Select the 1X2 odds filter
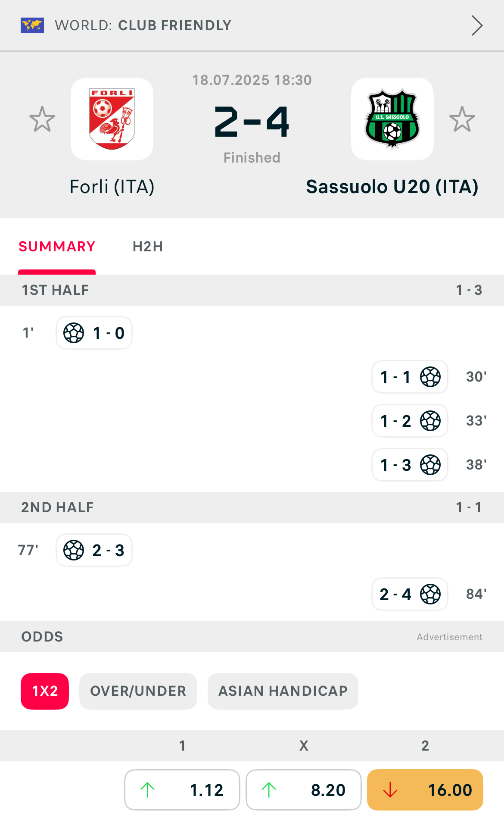The height and width of the screenshot is (820, 504). (x=45, y=691)
